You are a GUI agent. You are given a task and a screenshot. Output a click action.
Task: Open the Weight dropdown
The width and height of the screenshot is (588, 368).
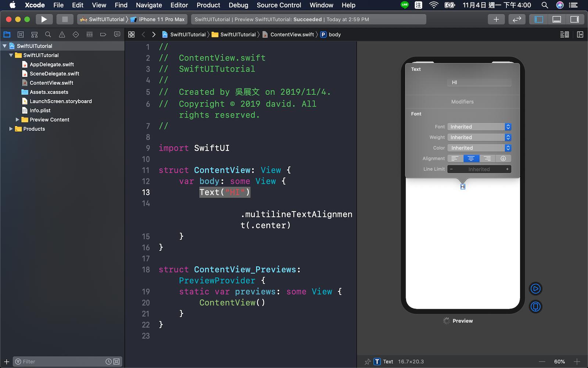point(479,137)
